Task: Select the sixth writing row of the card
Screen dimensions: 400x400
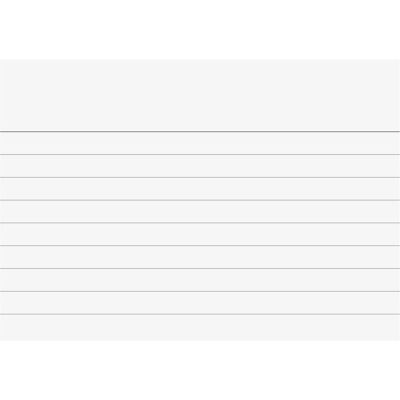Action: click(200, 257)
